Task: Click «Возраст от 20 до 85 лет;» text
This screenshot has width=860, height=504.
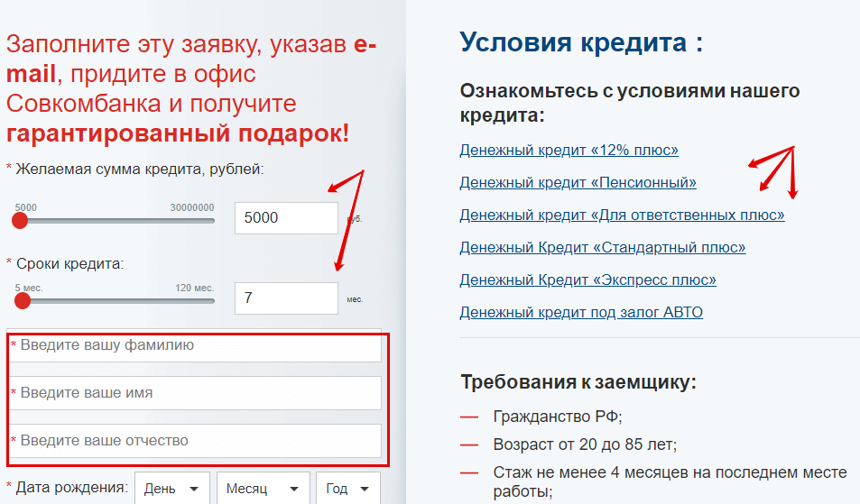Action: click(x=586, y=444)
